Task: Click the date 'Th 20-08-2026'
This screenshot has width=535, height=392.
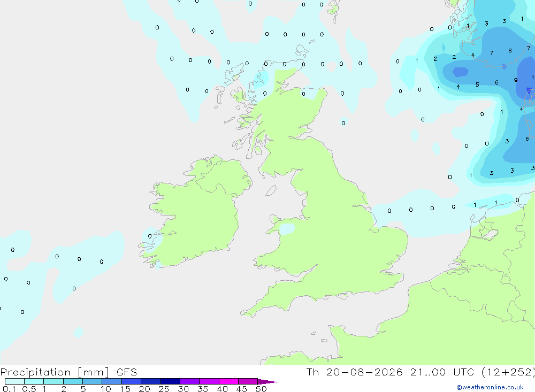Action: pyautogui.click(x=354, y=372)
